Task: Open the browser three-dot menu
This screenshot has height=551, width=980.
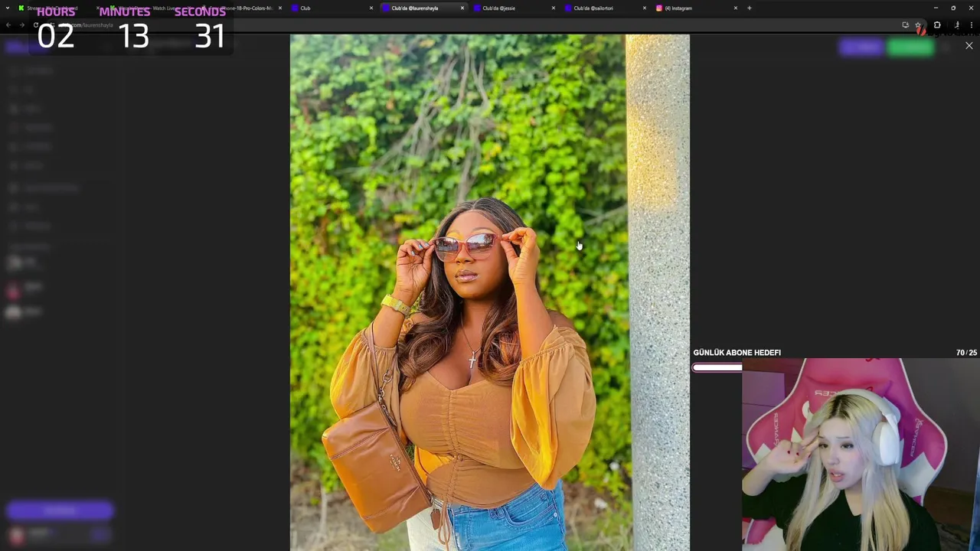Action: tap(972, 25)
